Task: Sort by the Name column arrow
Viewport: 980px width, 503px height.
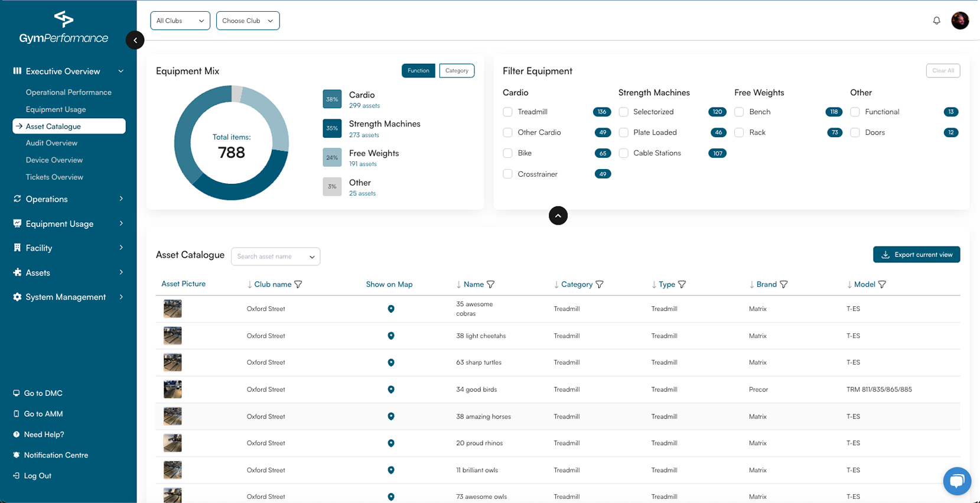Action: click(x=458, y=284)
